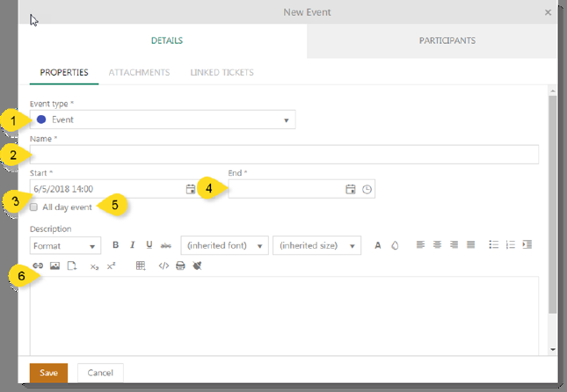Click the Save button
The image size is (567, 392).
[x=48, y=373]
